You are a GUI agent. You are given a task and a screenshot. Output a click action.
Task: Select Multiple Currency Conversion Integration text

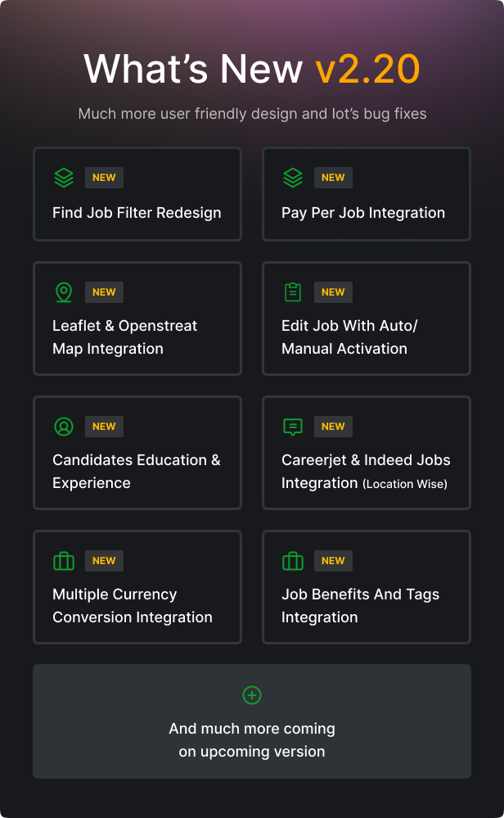click(133, 606)
